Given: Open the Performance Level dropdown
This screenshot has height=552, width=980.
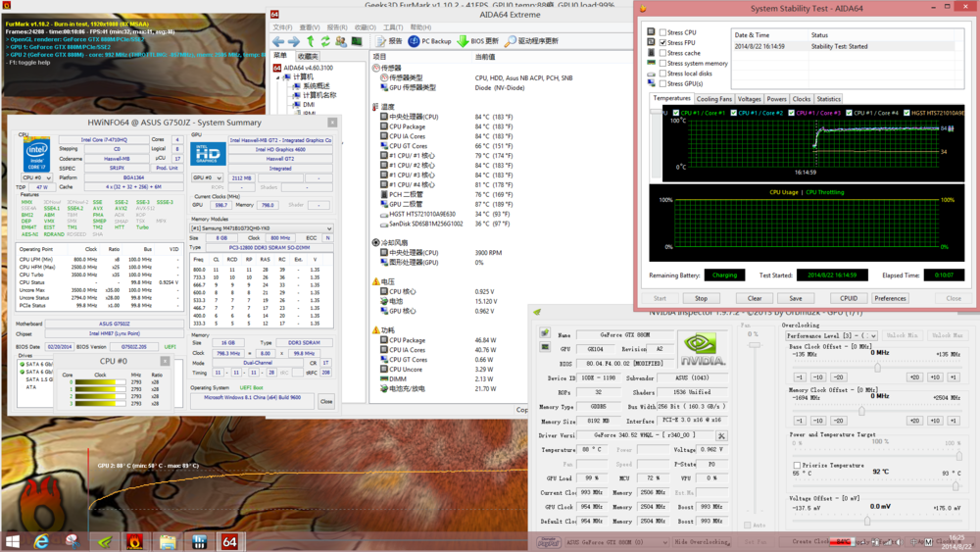Looking at the screenshot, I should tap(830, 335).
